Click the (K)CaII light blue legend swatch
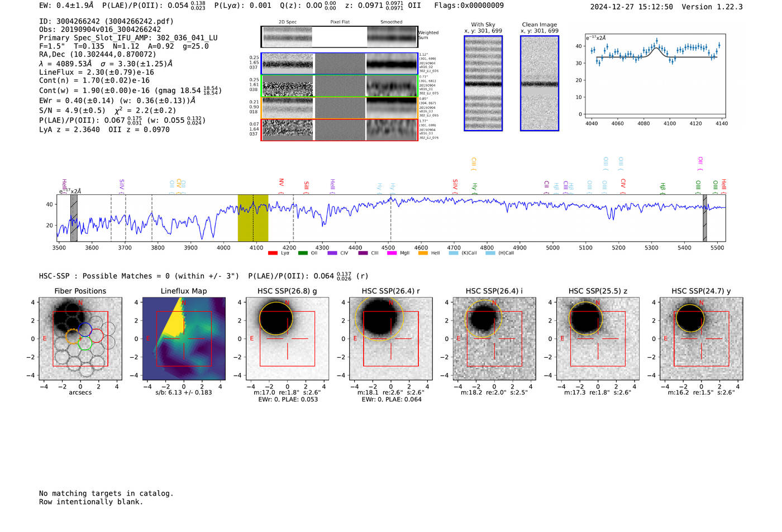 (x=454, y=253)
